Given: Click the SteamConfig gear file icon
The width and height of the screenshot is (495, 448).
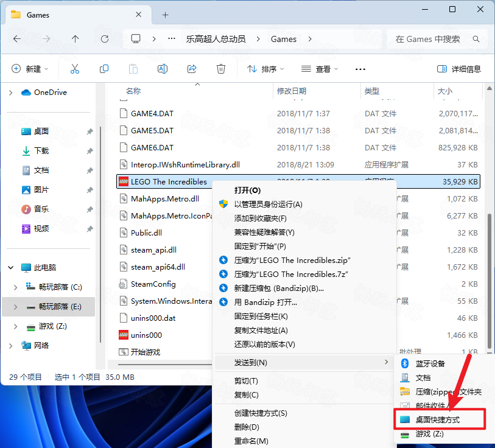Looking at the screenshot, I should click(x=123, y=284).
